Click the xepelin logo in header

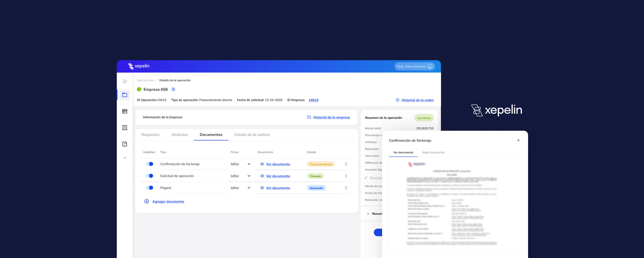click(139, 66)
